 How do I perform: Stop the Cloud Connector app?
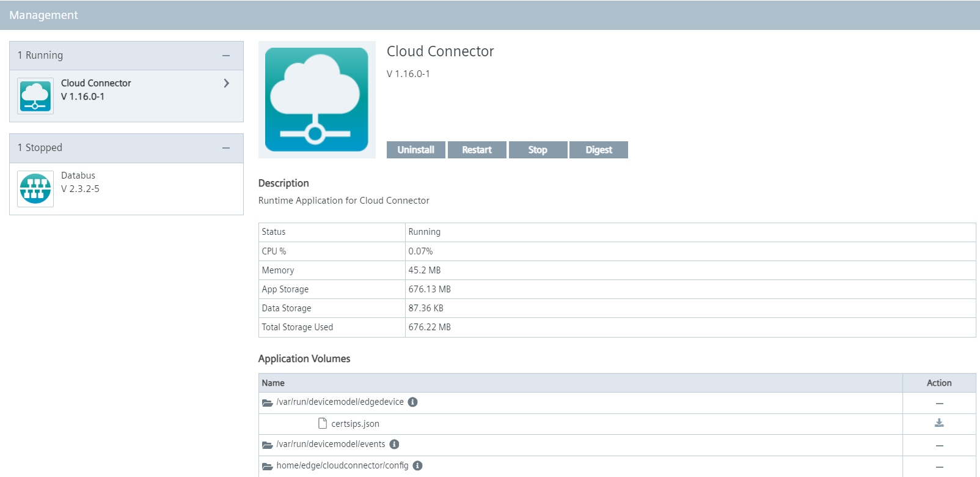[538, 150]
